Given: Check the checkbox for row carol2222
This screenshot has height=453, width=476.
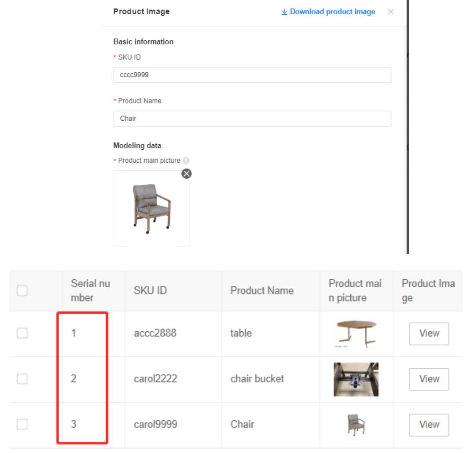Looking at the screenshot, I should tap(22, 379).
